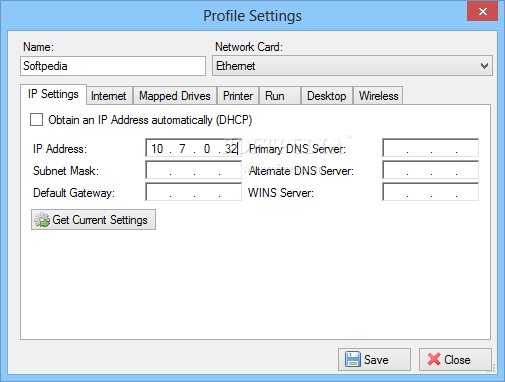505x382 pixels.
Task: Click the red X icon beside Close
Action: tap(434, 359)
